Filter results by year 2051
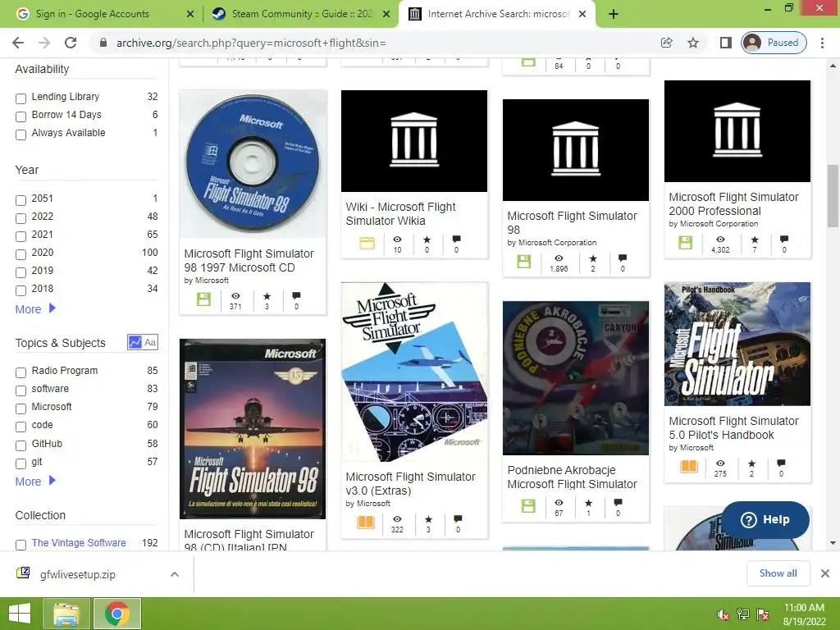 pyautogui.click(x=21, y=200)
